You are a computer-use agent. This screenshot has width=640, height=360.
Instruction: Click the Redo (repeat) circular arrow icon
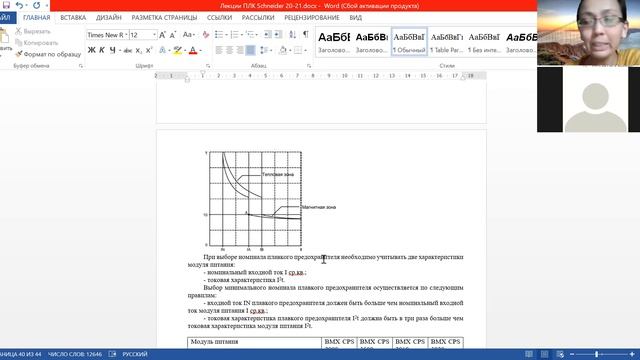pos(36,5)
